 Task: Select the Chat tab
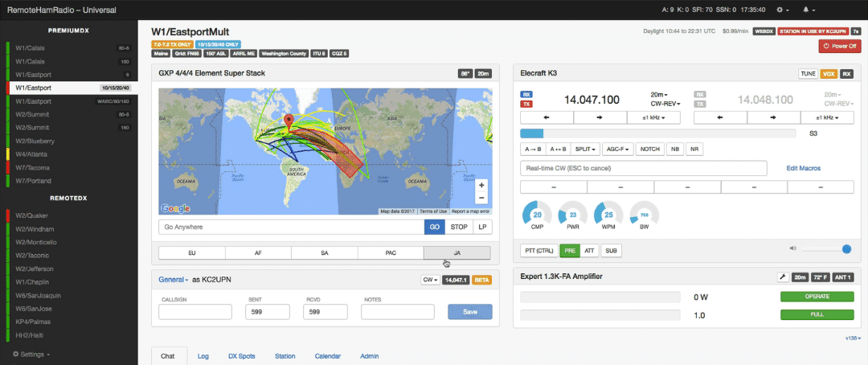click(x=167, y=356)
